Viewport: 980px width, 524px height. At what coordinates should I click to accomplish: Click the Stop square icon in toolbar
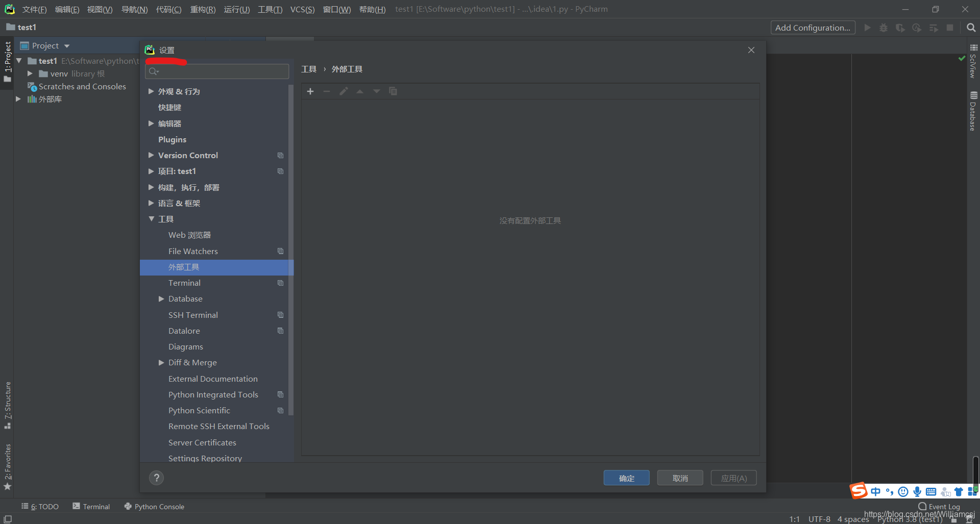(x=950, y=28)
